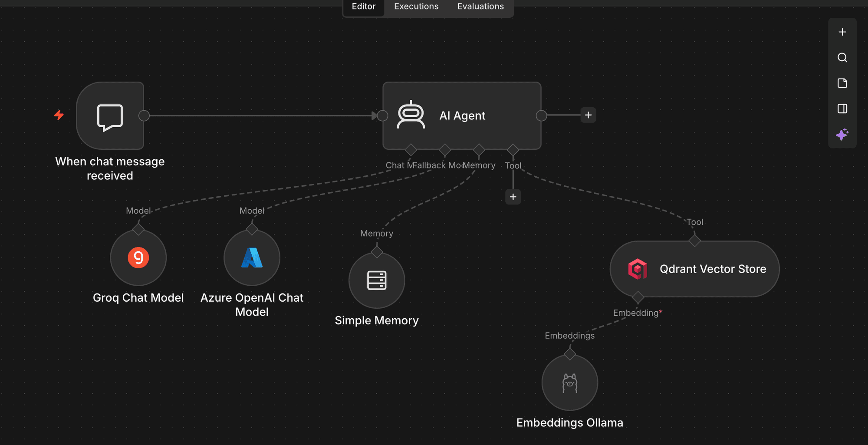The width and height of the screenshot is (868, 445).
Task: Select the AI Agent robot icon
Action: pos(411,115)
